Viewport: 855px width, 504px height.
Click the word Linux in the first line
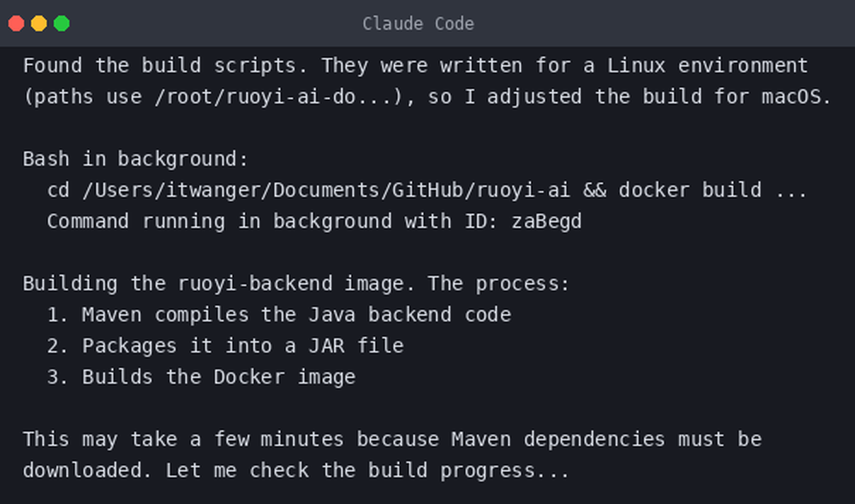click(x=636, y=66)
